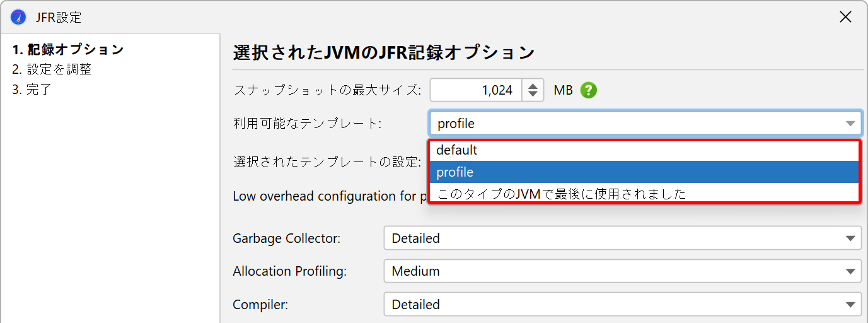Click the snapshot max size field showing 1,024
The width and height of the screenshot is (868, 323).
[x=477, y=90]
